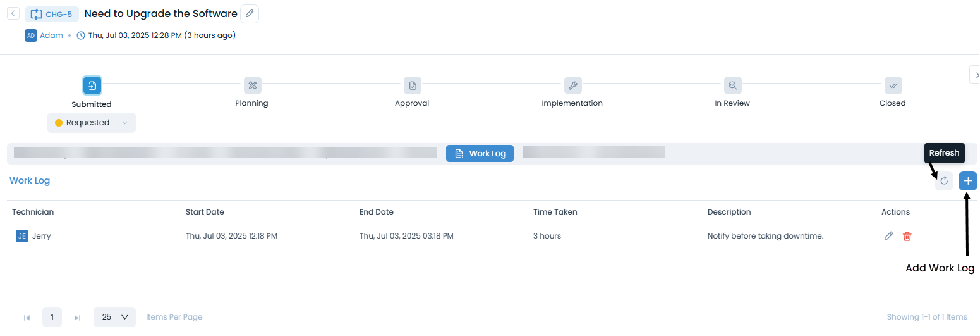Jump to the last page
980x336 pixels.
[x=78, y=318]
